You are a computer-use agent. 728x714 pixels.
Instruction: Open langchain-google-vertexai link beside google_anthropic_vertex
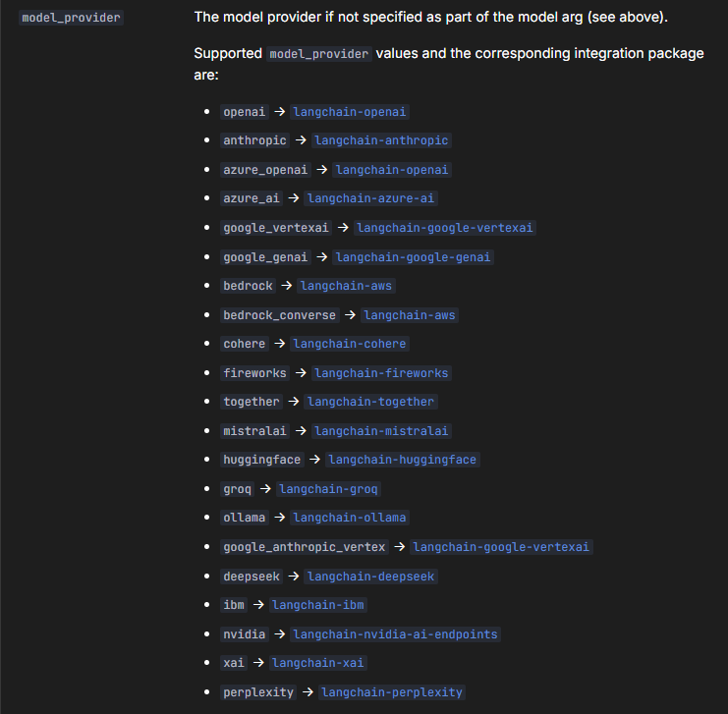501,547
